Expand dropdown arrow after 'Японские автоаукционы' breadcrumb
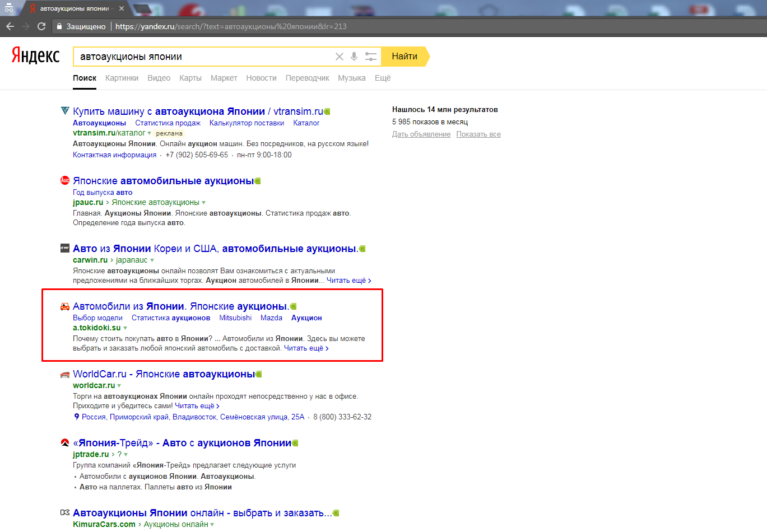The width and height of the screenshot is (767, 532). [203, 203]
